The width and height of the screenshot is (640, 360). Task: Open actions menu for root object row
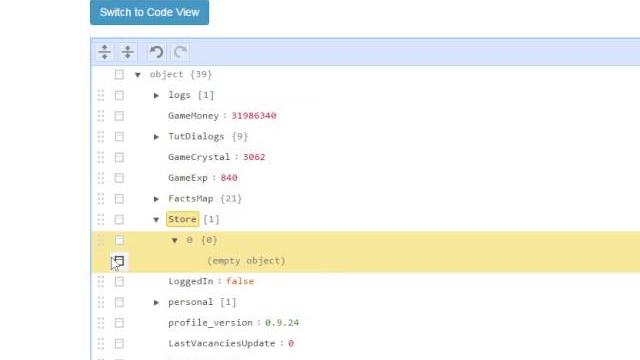coord(119,75)
